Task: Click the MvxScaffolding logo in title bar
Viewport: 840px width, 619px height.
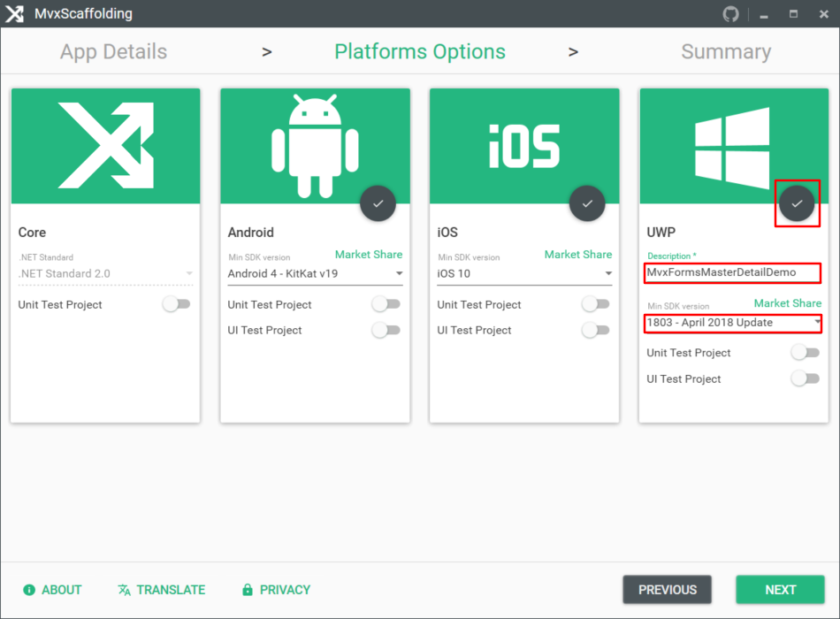Action: [x=14, y=14]
